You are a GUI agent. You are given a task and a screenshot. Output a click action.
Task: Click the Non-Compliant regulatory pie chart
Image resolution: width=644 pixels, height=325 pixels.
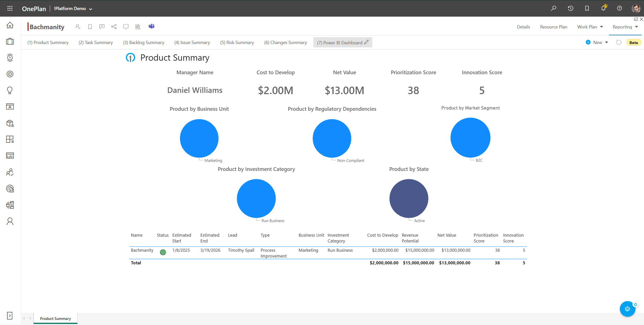pyautogui.click(x=332, y=138)
